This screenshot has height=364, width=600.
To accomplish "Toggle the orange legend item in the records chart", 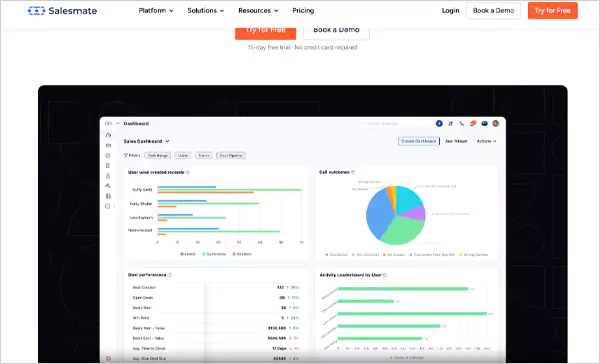I will [242, 254].
